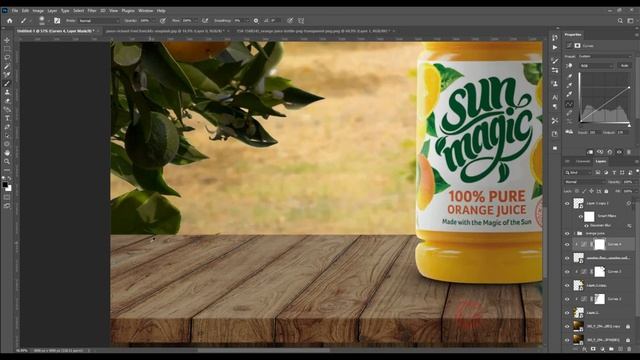Open the brush Opacity dropdown
This screenshot has height=360, width=640.
pos(147,20)
